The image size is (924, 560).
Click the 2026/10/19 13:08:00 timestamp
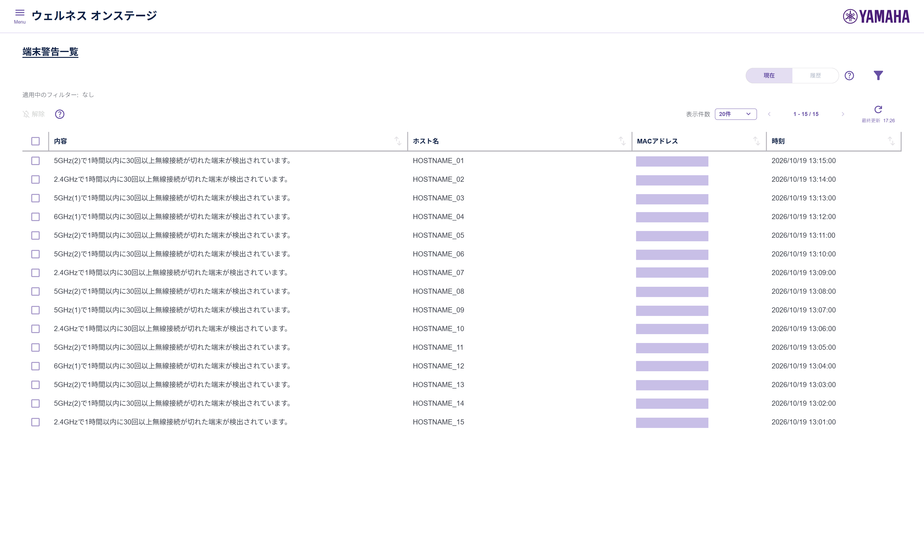tap(804, 291)
